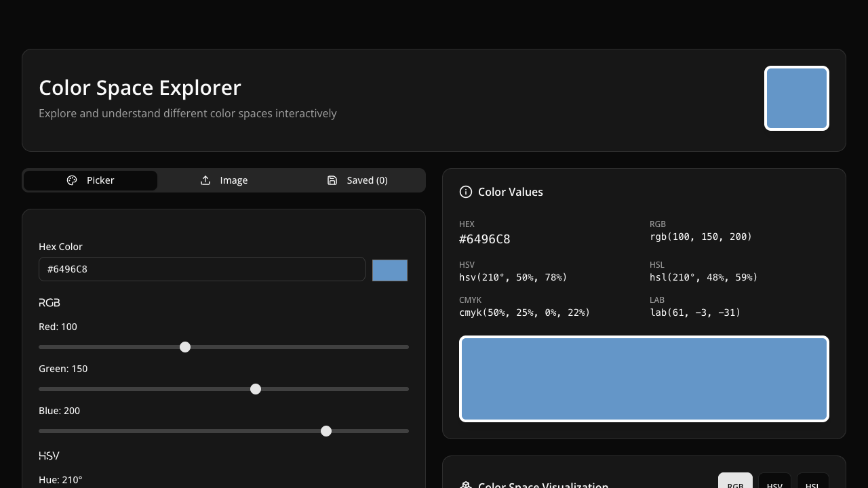Click the Blue: 200 label

59,411
